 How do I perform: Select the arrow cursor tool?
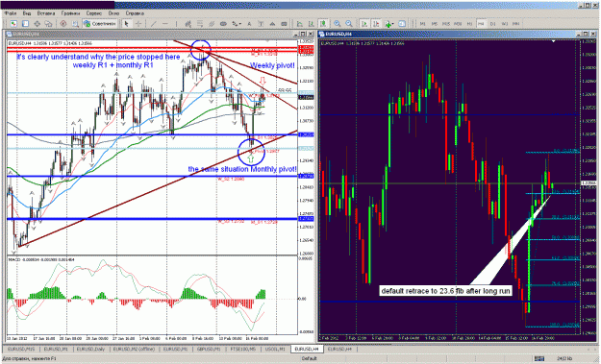[x=126, y=24]
